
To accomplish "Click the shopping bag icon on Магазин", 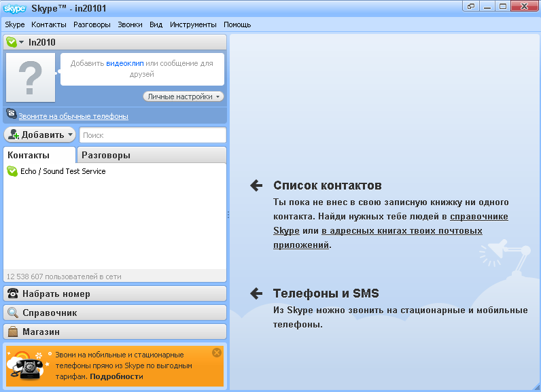I will coord(13,332).
